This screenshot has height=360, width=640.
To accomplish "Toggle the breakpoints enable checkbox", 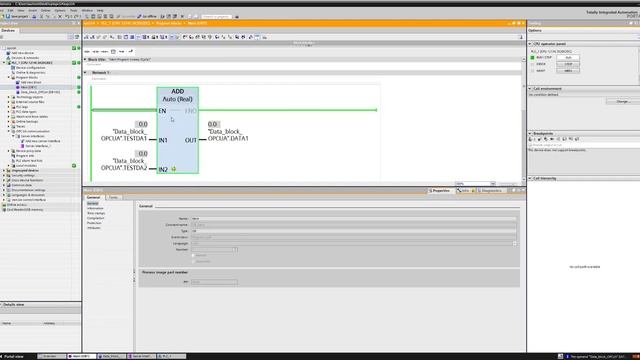I will 531,145.
